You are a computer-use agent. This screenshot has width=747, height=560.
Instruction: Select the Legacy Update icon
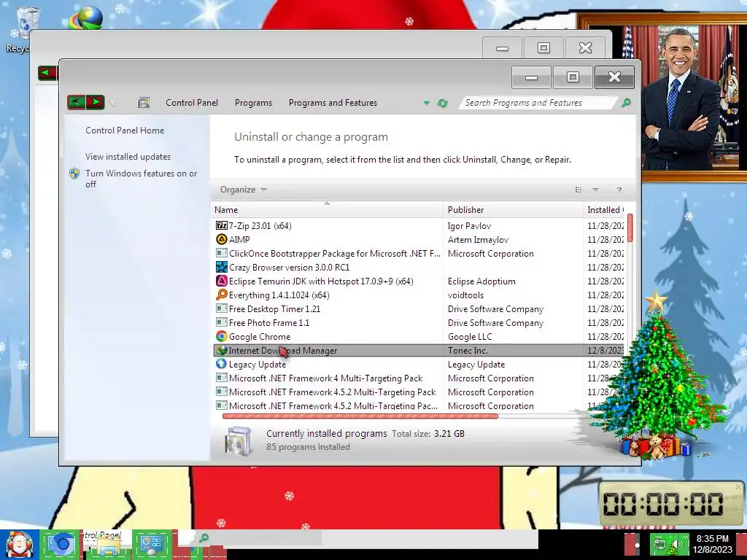click(222, 364)
